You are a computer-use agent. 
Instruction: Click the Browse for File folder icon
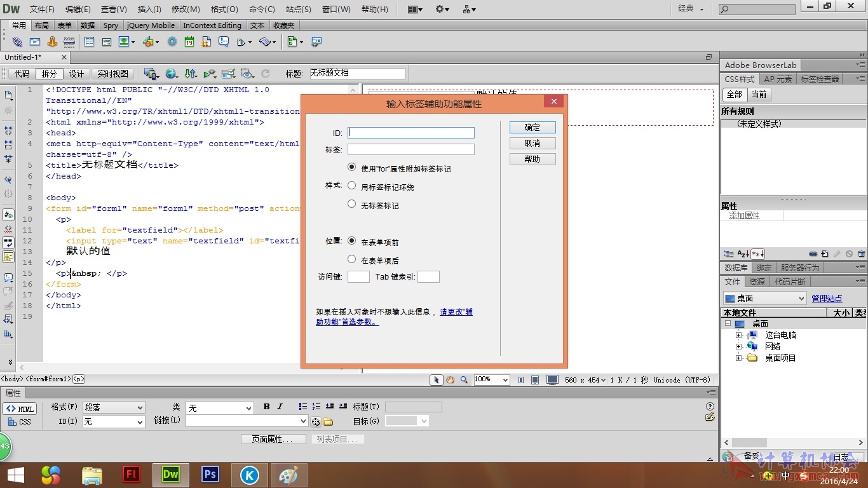point(328,421)
